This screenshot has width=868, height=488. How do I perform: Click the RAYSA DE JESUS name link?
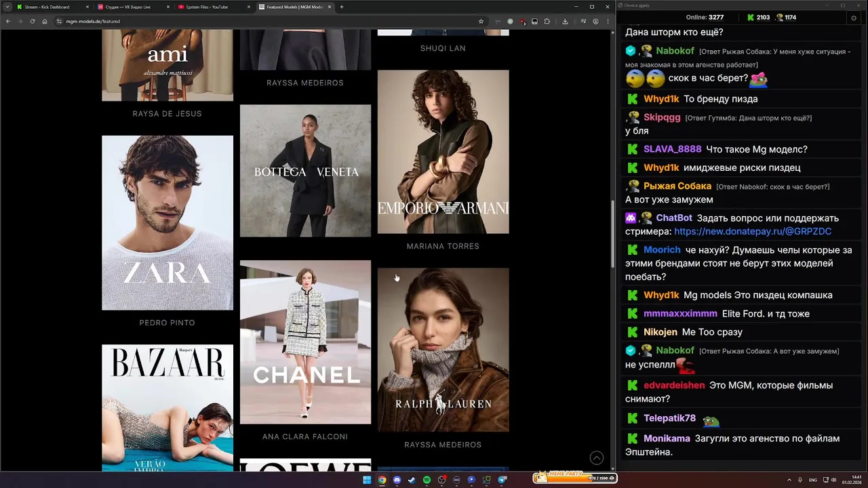[167, 114]
